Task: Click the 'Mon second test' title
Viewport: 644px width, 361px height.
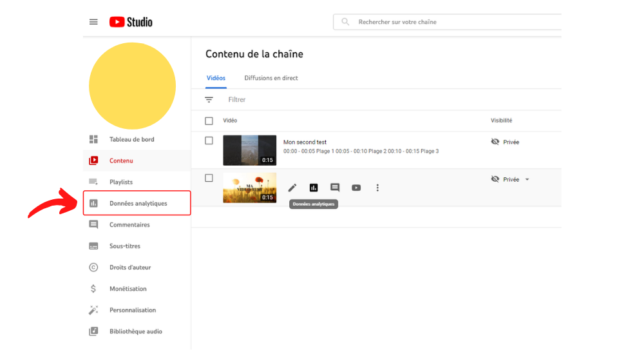Action: 305,142
